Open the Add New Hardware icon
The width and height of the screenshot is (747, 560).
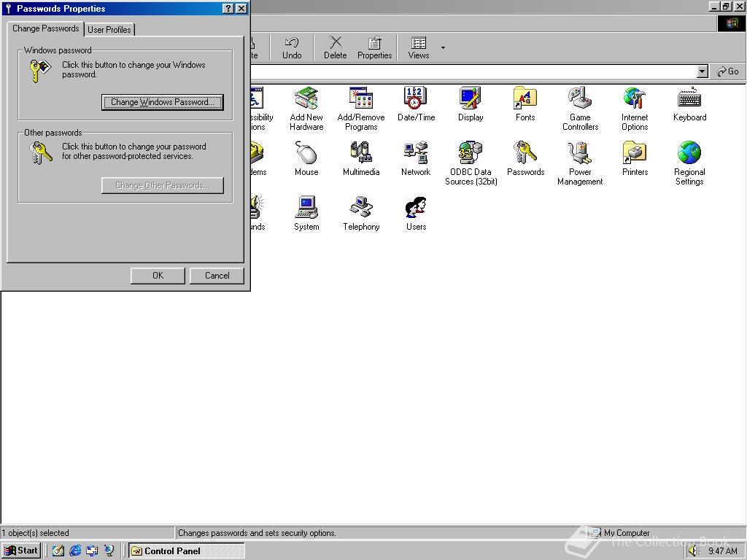(x=306, y=109)
